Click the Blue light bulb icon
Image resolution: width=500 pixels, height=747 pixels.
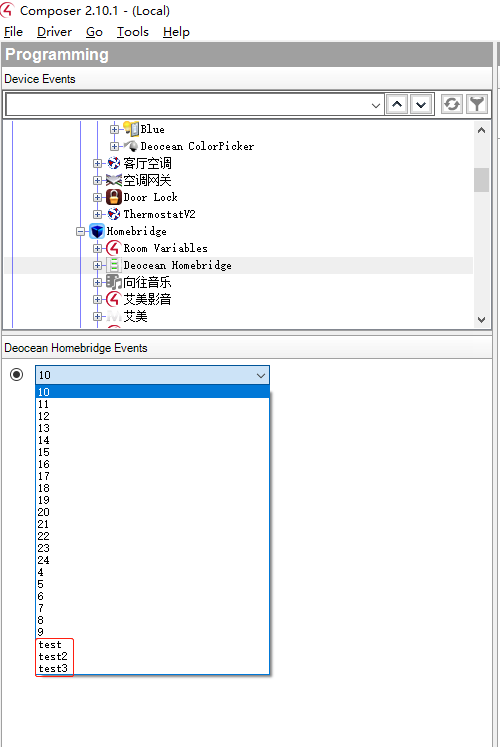(131, 129)
